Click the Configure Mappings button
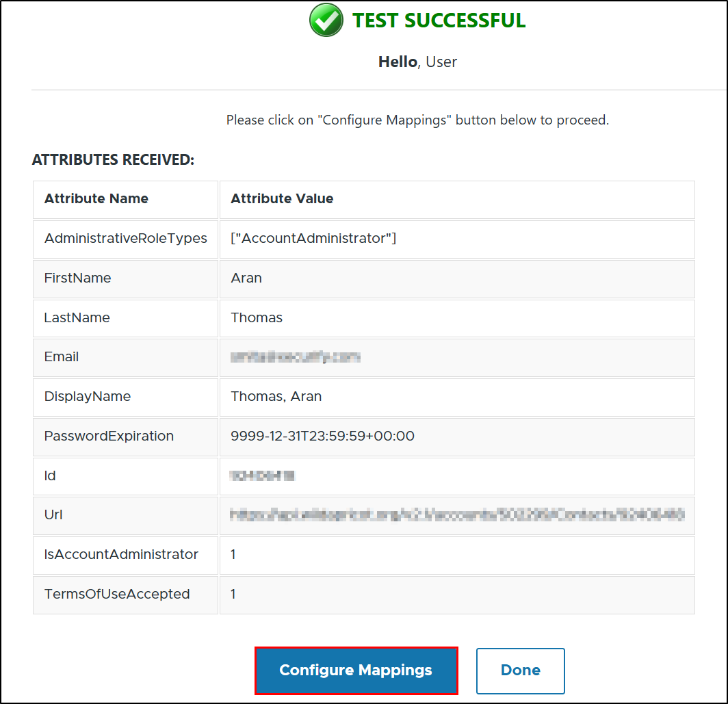The width and height of the screenshot is (728, 704). pyautogui.click(x=356, y=670)
